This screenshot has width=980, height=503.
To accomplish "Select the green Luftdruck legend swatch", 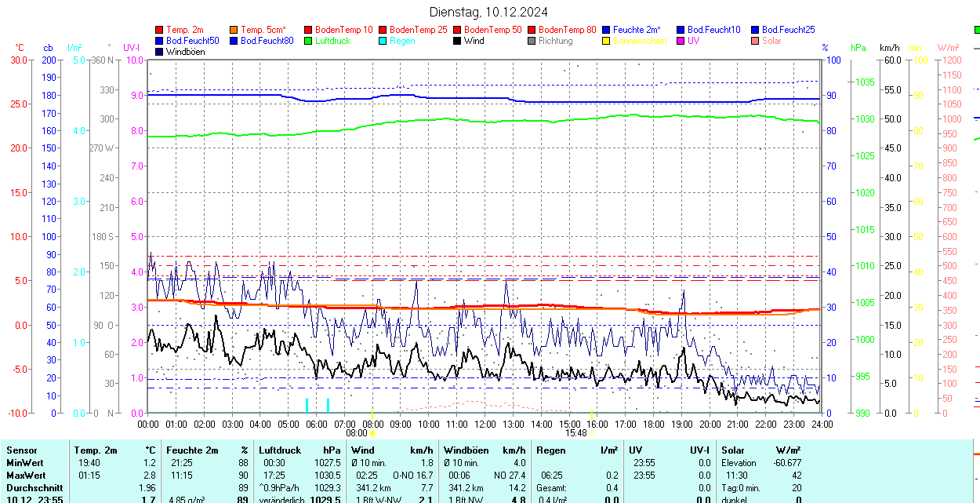I will tap(309, 41).
